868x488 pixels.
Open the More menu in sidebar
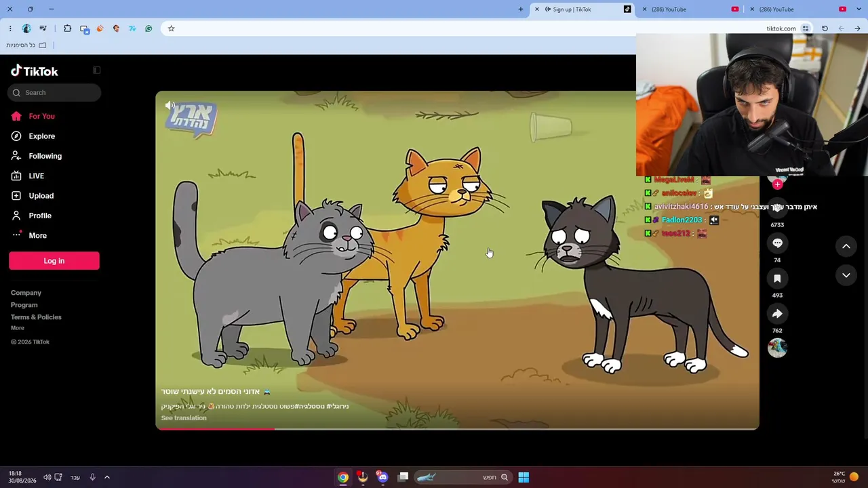(x=37, y=235)
